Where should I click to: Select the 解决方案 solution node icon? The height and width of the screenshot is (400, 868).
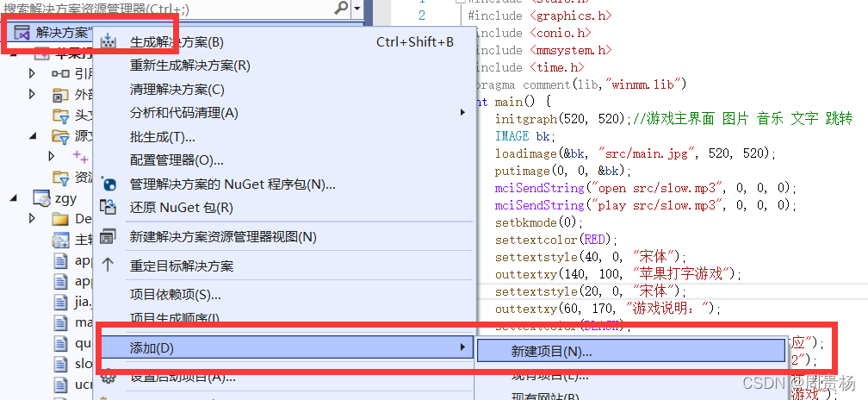point(22,33)
